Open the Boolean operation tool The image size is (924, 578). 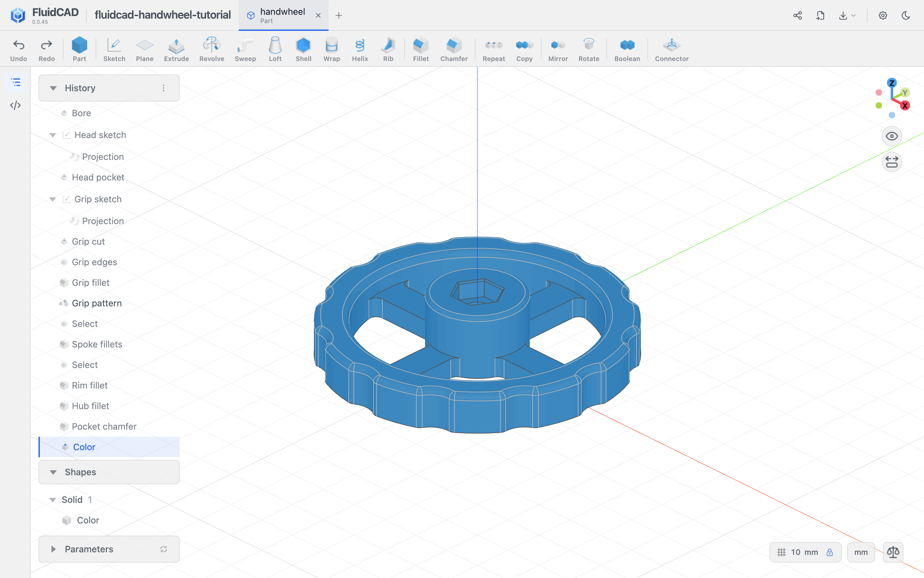[x=627, y=49]
